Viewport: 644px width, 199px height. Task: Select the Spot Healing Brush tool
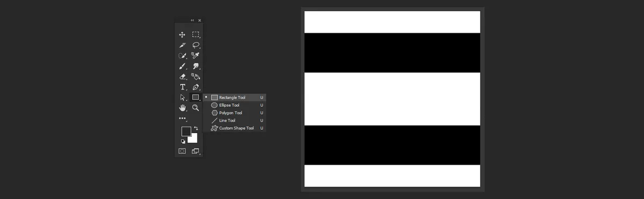182,55
